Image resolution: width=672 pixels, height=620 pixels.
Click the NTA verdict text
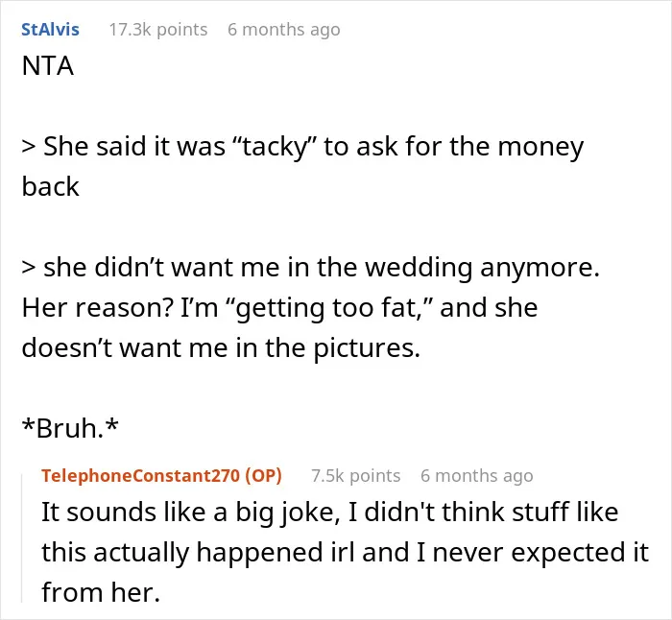coord(48,66)
